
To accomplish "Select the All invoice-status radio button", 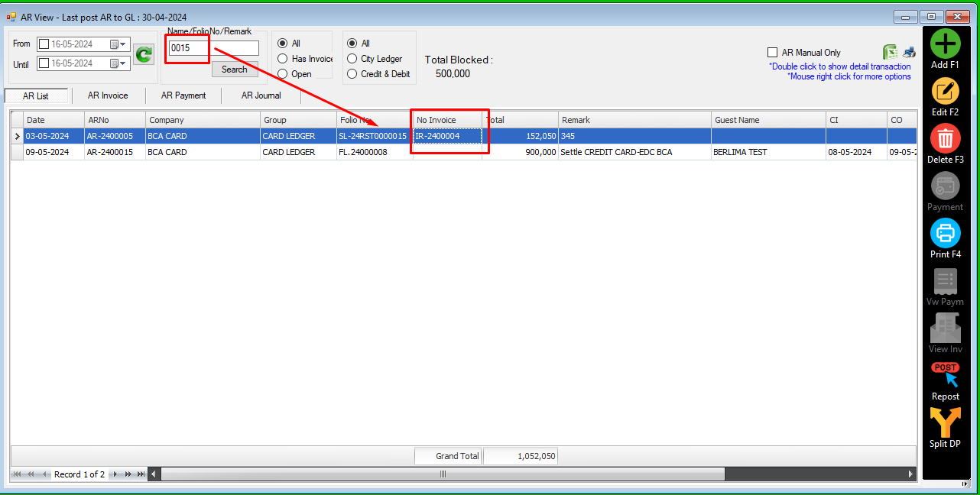I will pyautogui.click(x=283, y=44).
